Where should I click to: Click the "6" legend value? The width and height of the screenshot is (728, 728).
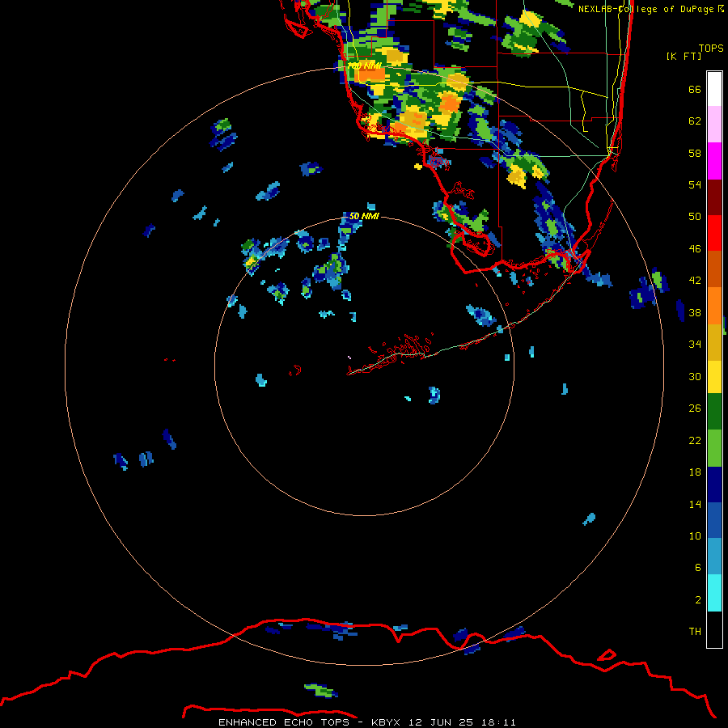[698, 568]
